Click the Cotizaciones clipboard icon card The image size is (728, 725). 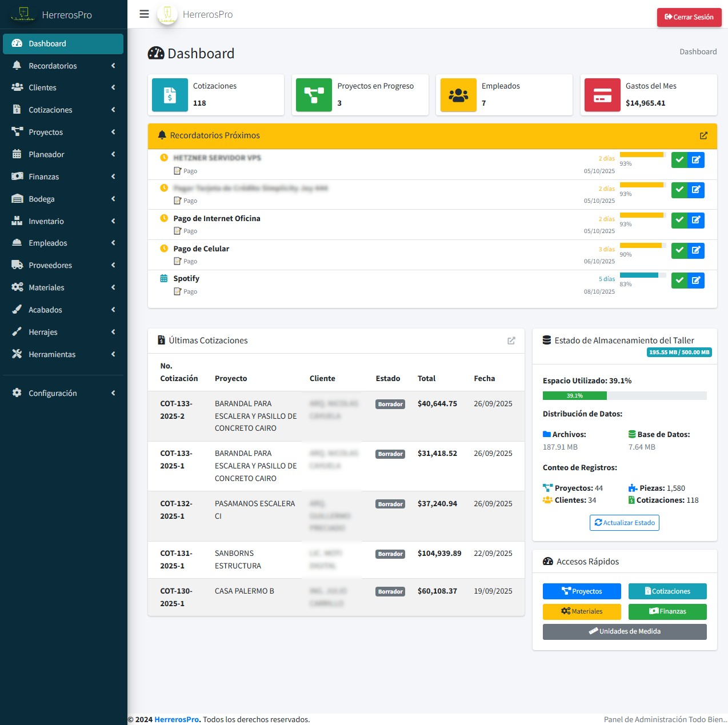pos(169,94)
